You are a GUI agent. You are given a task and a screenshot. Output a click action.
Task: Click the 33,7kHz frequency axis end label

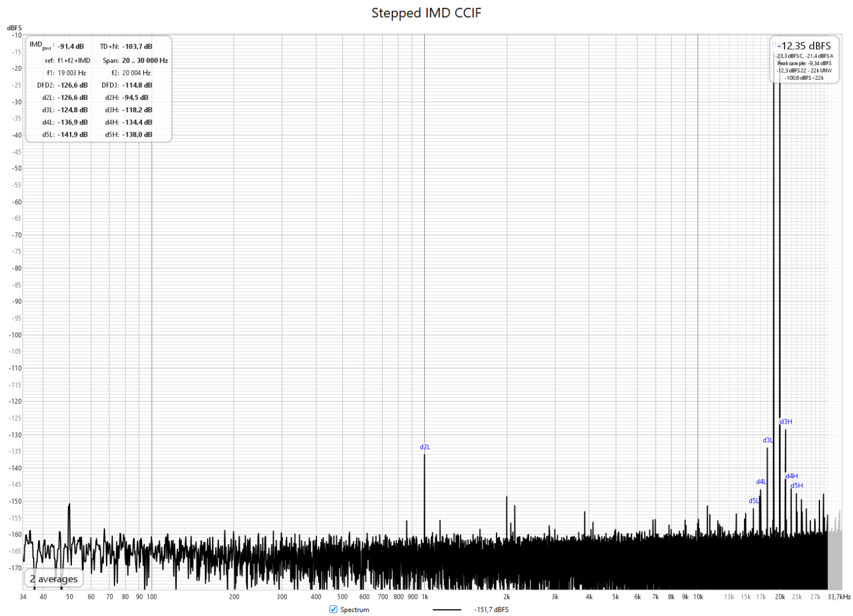[x=839, y=597]
